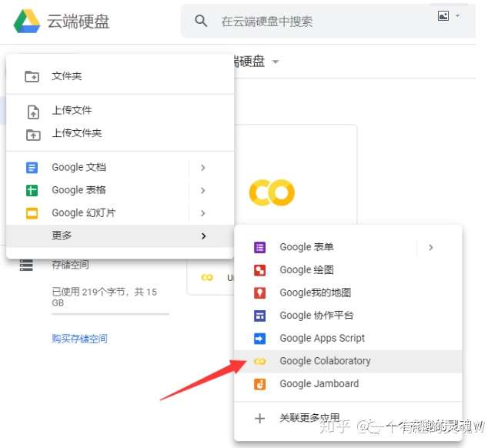The image size is (498, 448).
Task: Expand Google 文档 submenu arrow
Action: click(203, 168)
